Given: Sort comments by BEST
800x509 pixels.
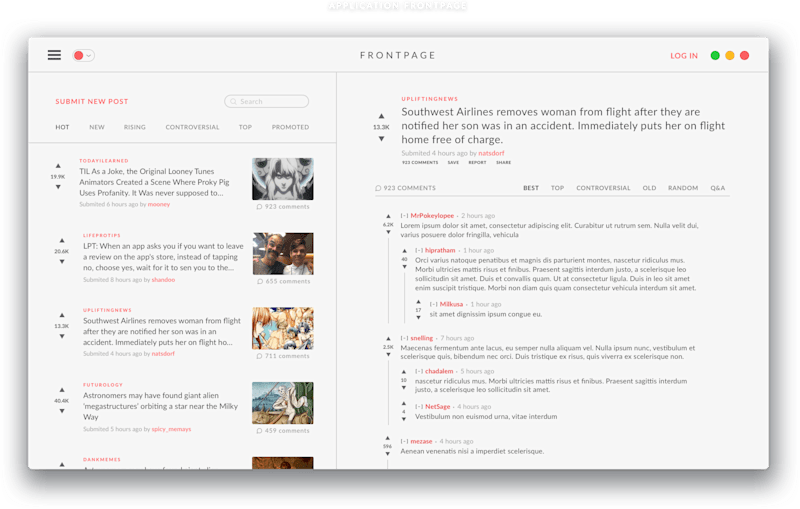Looking at the screenshot, I should point(531,188).
